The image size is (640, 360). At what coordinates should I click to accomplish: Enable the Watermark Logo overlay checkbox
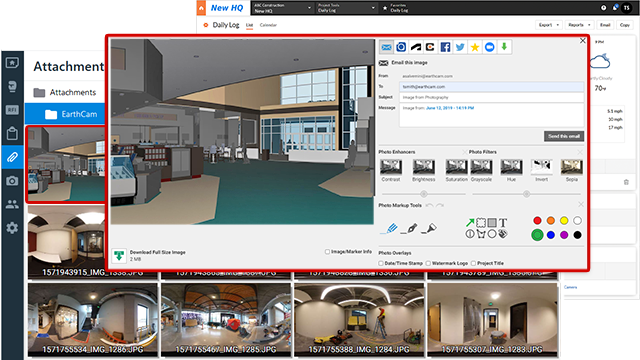click(x=428, y=263)
